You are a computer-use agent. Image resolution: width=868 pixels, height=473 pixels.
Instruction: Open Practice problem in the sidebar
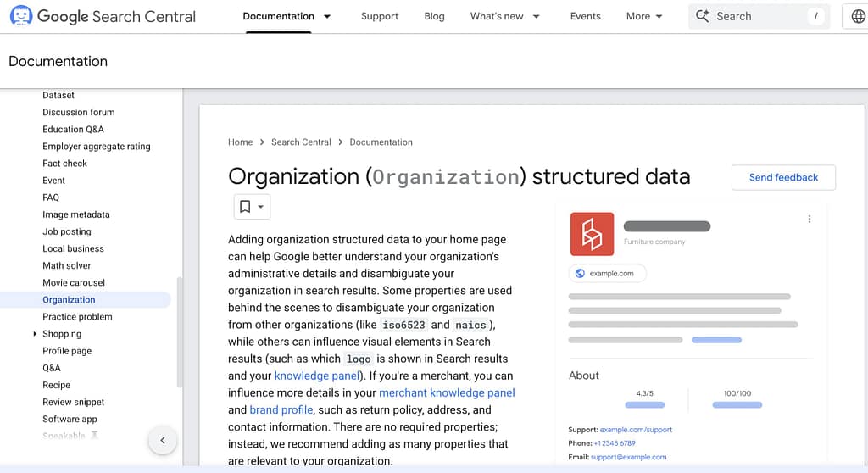(77, 317)
